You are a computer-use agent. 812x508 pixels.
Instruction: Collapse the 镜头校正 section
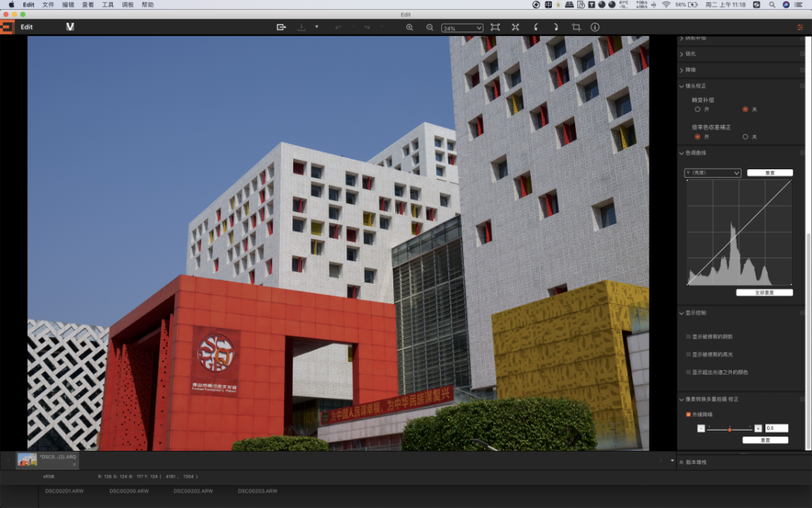[681, 86]
